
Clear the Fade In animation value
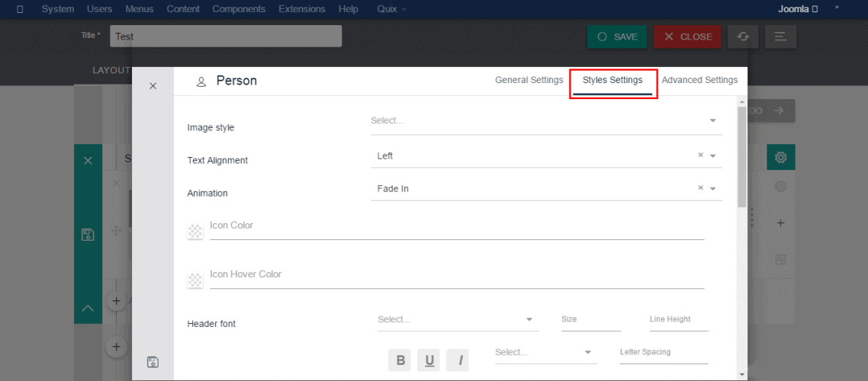(700, 188)
